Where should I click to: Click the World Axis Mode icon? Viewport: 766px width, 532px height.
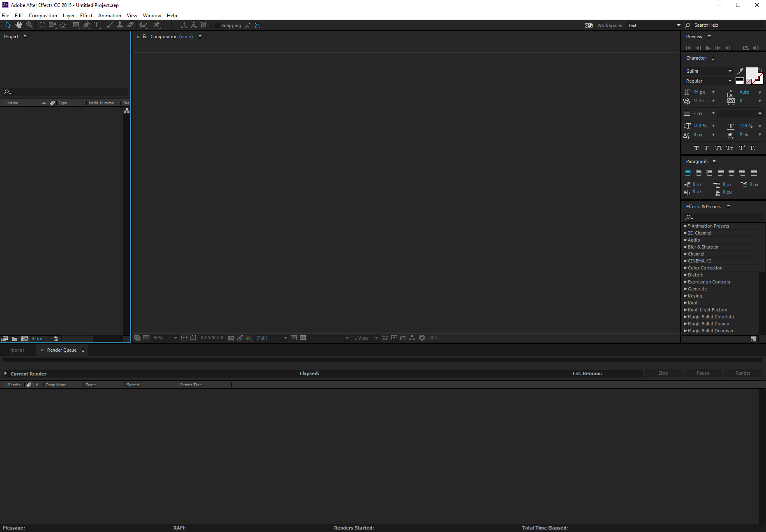tap(194, 25)
